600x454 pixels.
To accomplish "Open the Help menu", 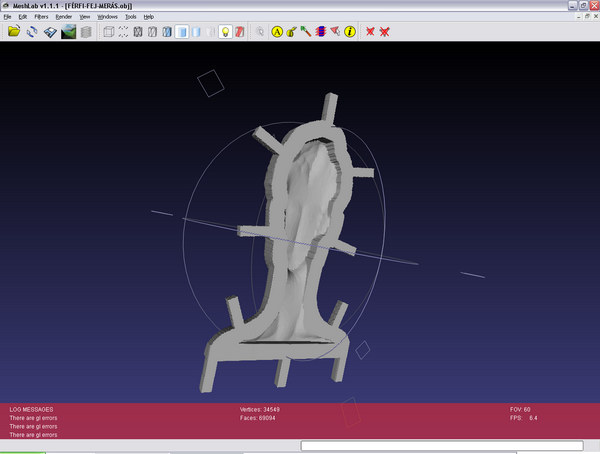I will (148, 17).
